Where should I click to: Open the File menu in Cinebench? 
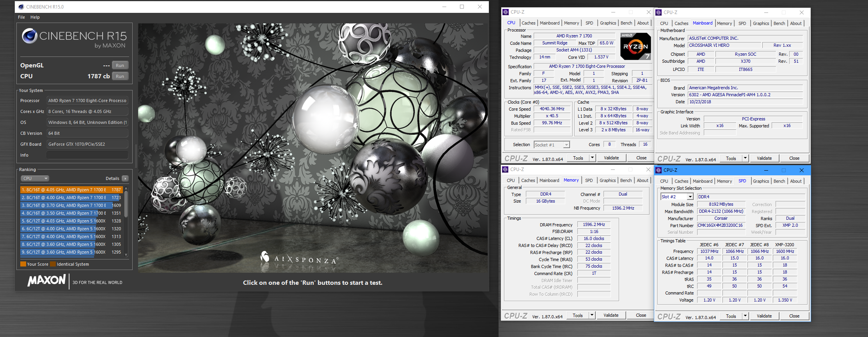point(21,17)
